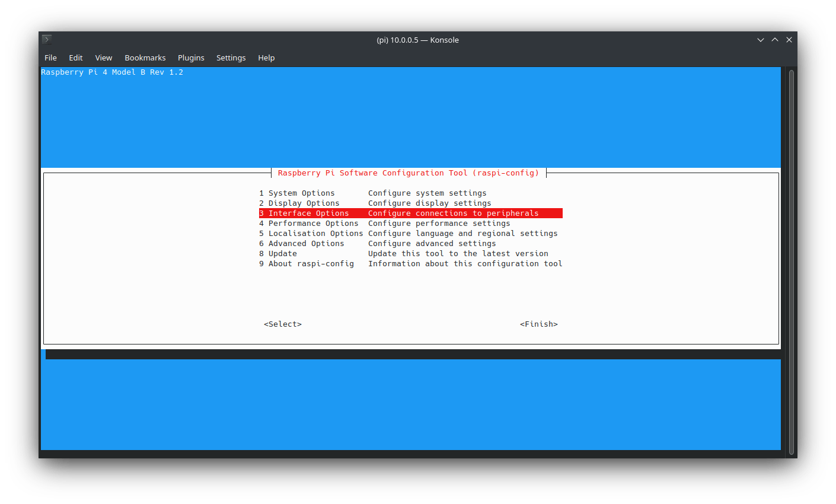
Task: Open the Edit menu
Action: tap(76, 58)
